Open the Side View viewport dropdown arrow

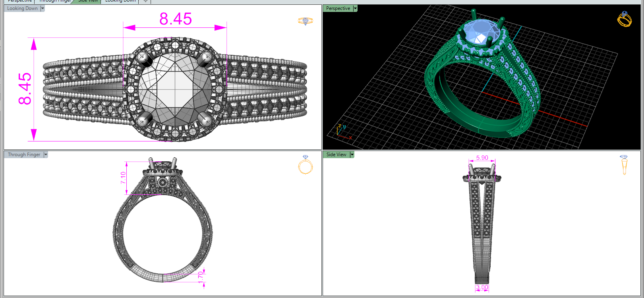tap(352, 155)
